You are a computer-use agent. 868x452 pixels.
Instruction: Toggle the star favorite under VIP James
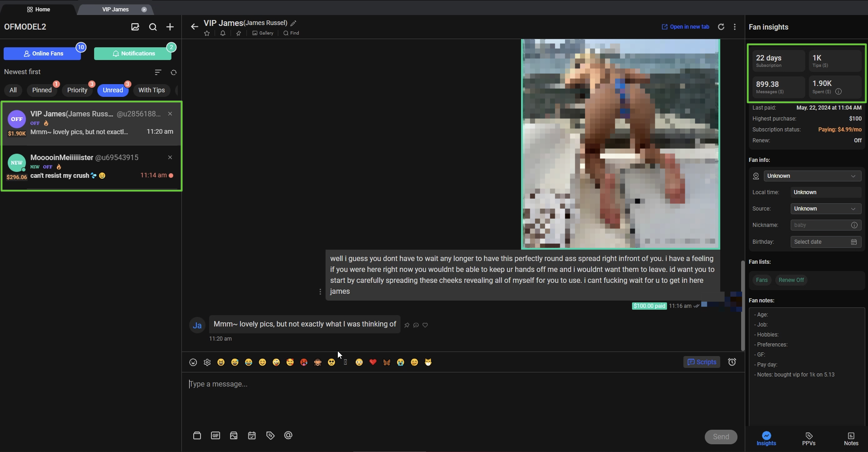point(207,33)
